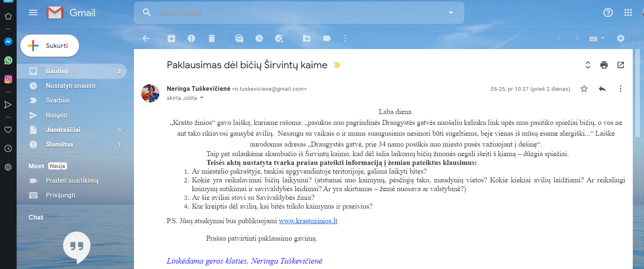Viewport: 644px width, 269px height.
Task: Go to the Šlamštas spam folder
Action: [x=59, y=144]
